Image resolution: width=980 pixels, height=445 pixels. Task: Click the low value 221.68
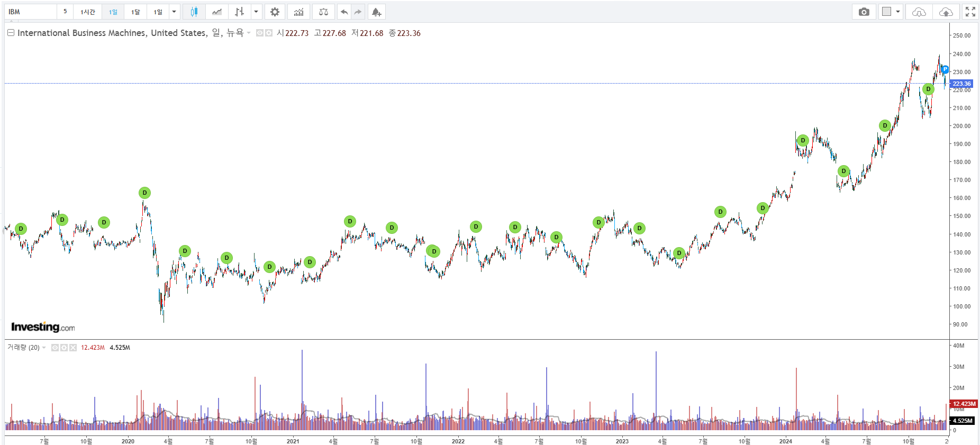pyautogui.click(x=371, y=33)
